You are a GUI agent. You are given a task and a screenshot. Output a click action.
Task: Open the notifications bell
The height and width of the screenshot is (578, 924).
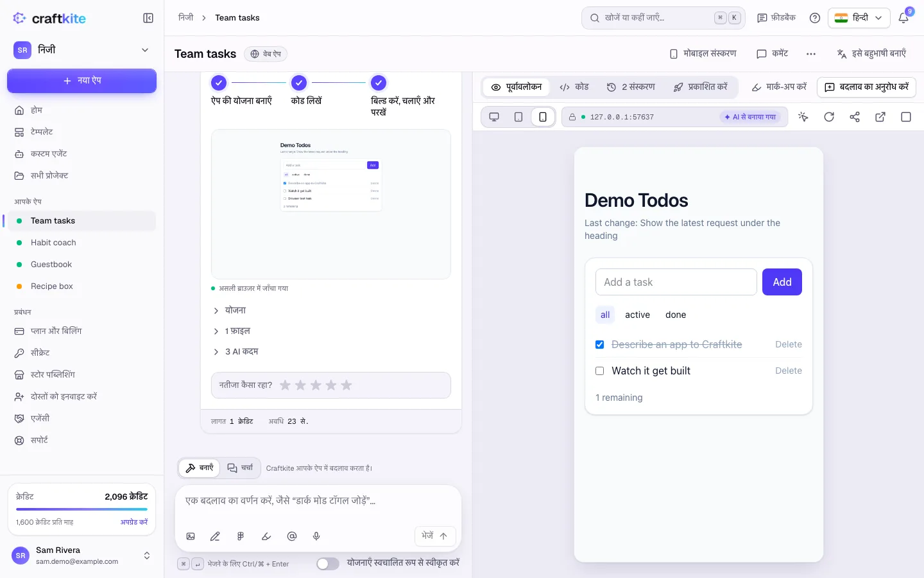click(x=903, y=18)
